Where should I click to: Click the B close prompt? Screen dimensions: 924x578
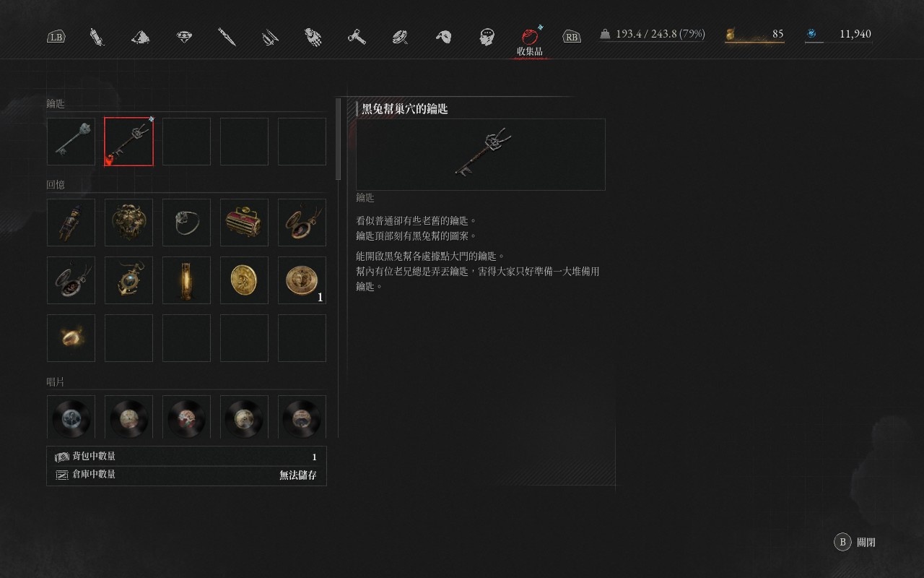point(855,542)
